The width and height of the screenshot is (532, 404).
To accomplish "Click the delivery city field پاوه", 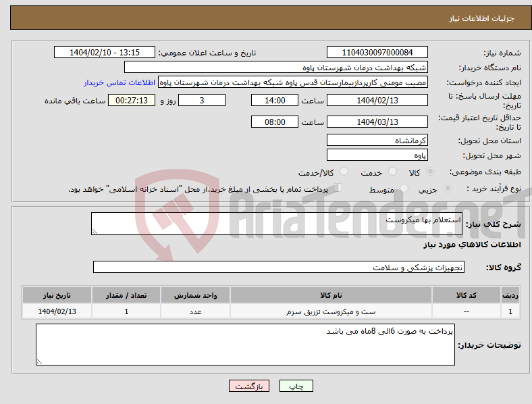I will click(377, 155).
